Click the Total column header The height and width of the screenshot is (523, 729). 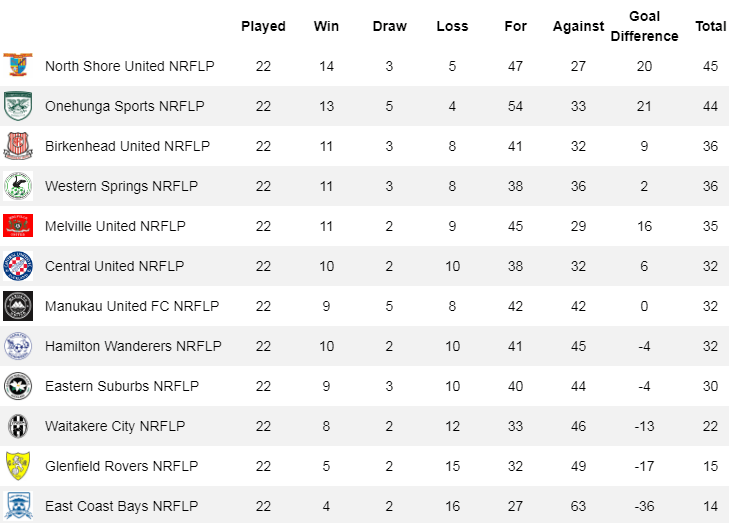pos(711,26)
